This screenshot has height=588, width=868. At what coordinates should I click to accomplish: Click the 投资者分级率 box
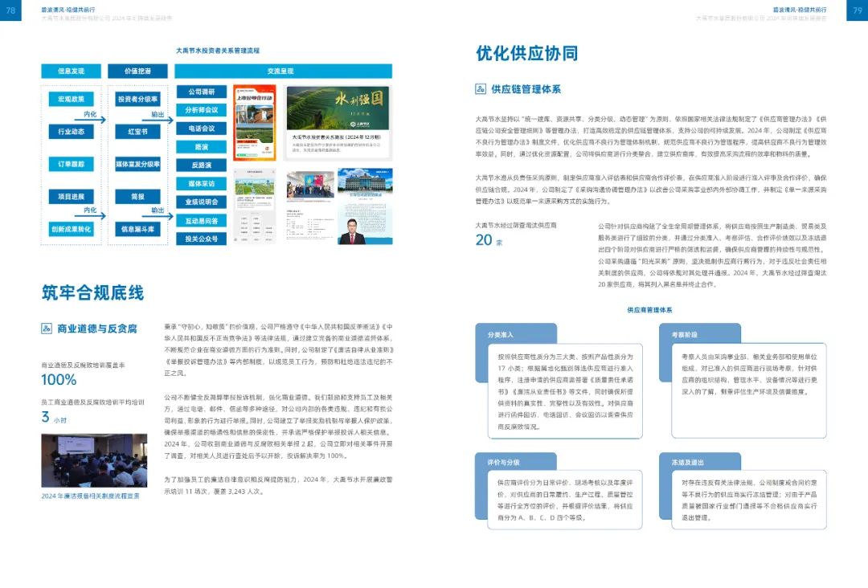(x=138, y=99)
